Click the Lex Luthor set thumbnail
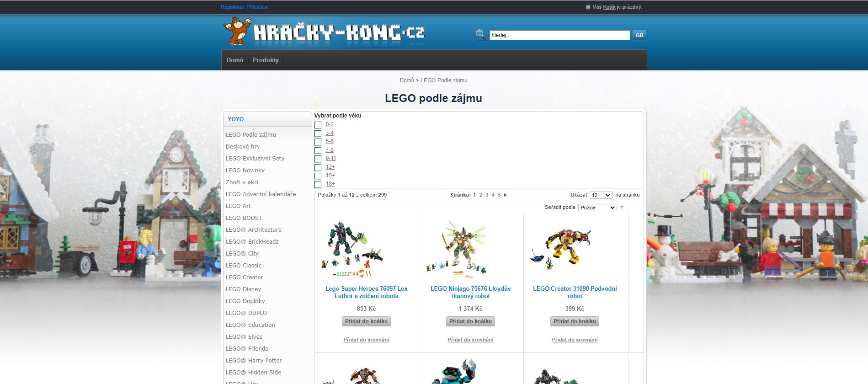Viewport: 868px width, 384px height. point(353,249)
